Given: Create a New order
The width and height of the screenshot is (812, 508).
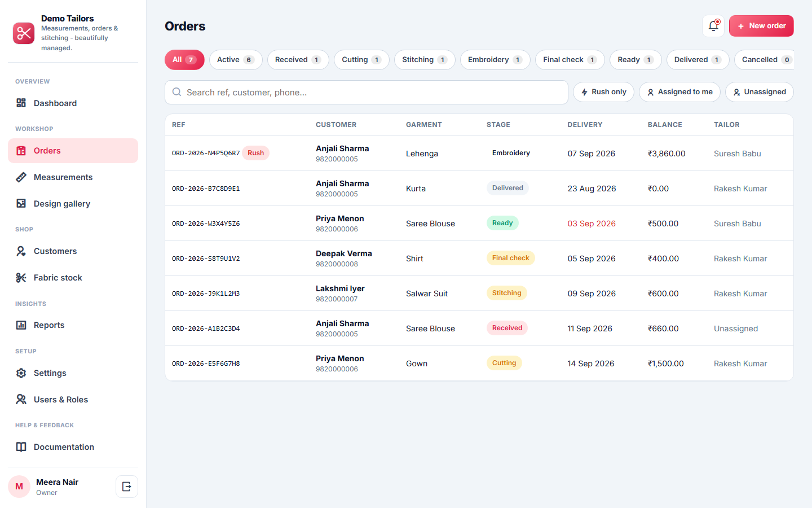Looking at the screenshot, I should [x=761, y=26].
